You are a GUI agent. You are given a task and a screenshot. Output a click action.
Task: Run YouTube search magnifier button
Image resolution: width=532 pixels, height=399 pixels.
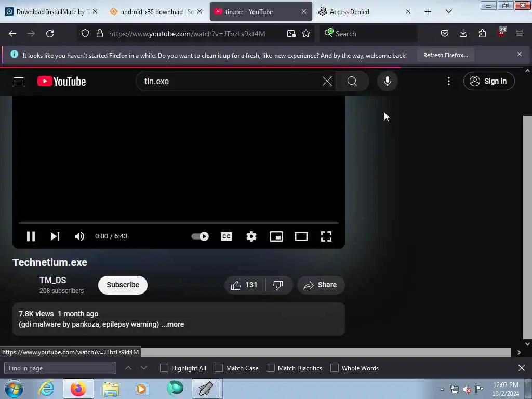(352, 81)
